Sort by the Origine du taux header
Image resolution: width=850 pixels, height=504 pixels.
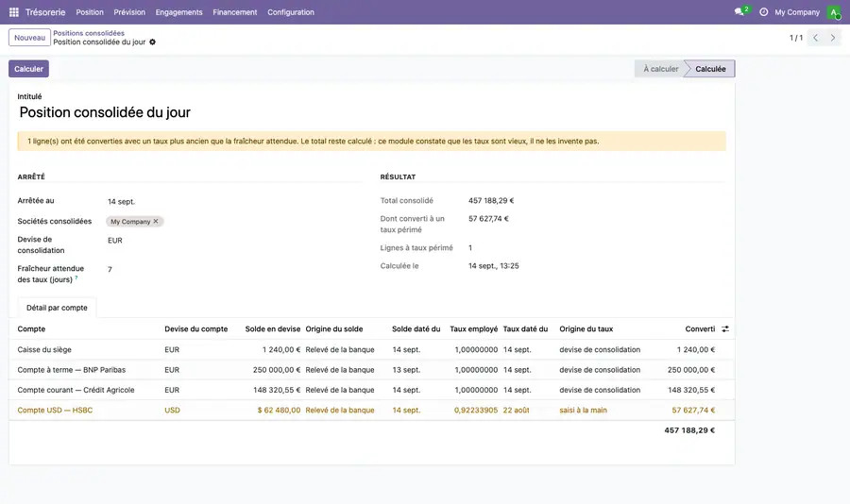pyautogui.click(x=586, y=329)
